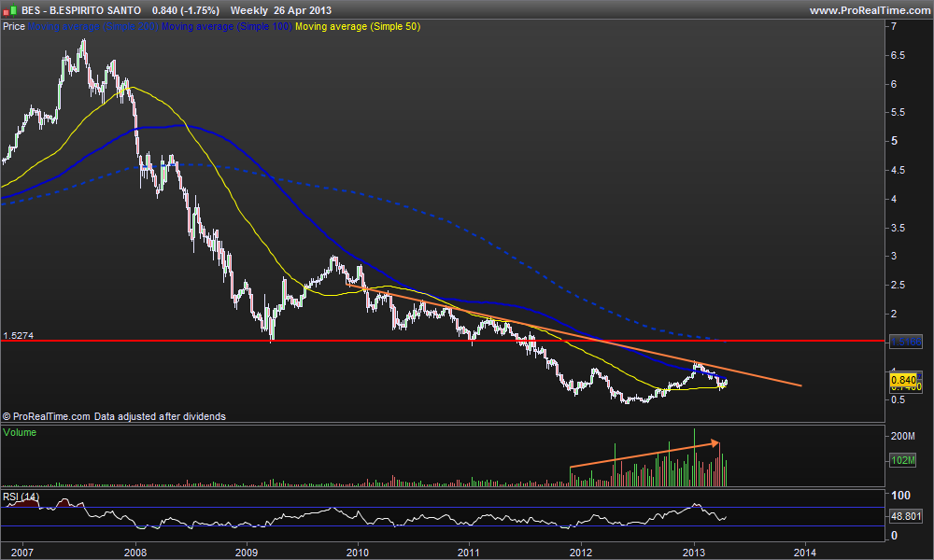The width and height of the screenshot is (934, 560).
Task: Click the 5.5 price axis label
Action: coord(899,113)
